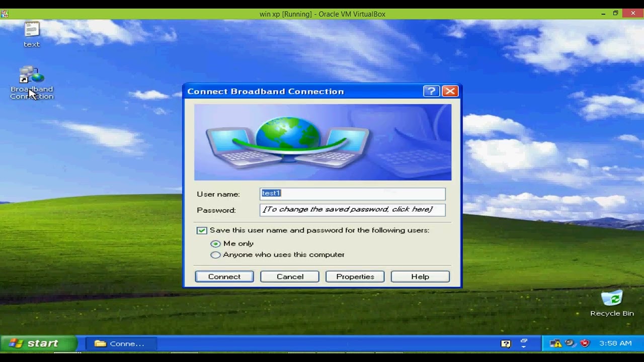Open connection Properties
644x362 pixels.
pyautogui.click(x=355, y=277)
